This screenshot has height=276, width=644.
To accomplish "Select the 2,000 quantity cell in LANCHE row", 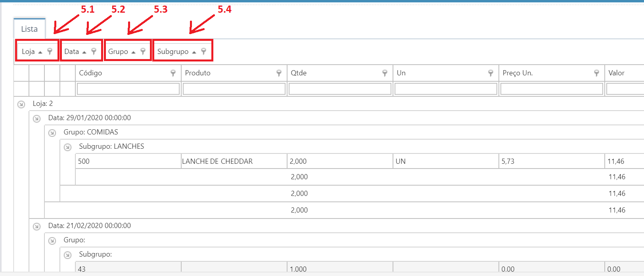I will click(340, 161).
